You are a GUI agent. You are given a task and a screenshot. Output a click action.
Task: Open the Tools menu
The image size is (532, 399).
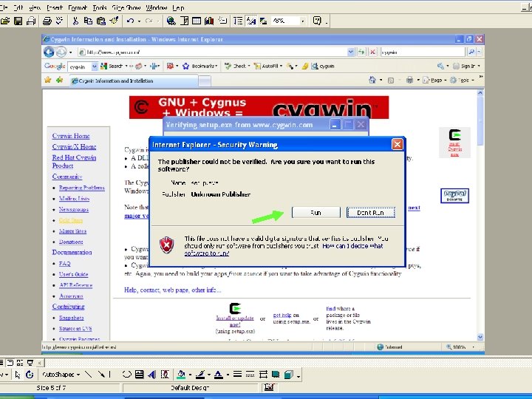coord(100,7)
